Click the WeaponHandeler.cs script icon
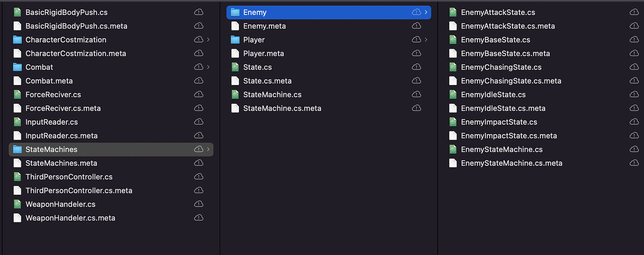644x255 pixels. [x=17, y=204]
